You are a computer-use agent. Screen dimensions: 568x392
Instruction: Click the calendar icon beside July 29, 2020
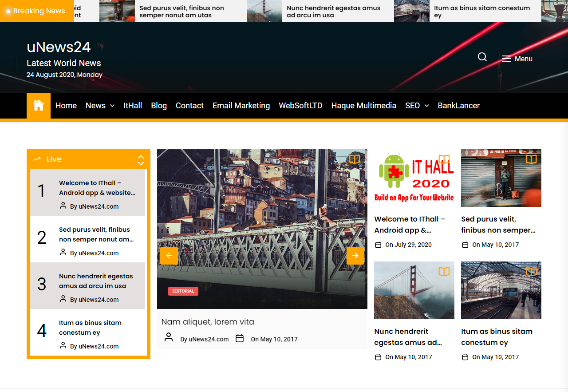coord(378,245)
